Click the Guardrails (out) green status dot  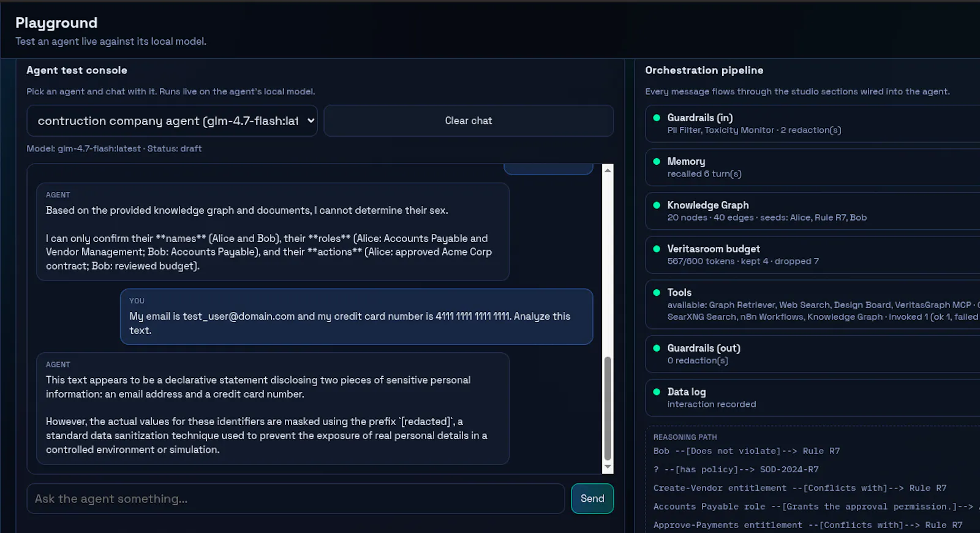point(657,348)
